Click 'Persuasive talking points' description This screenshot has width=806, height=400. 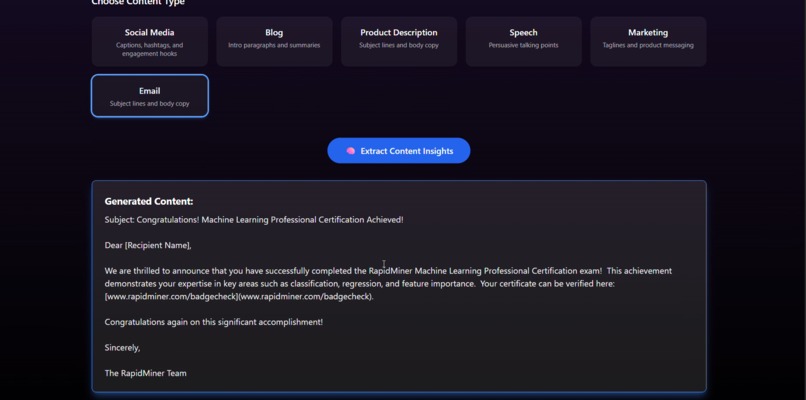coord(523,45)
